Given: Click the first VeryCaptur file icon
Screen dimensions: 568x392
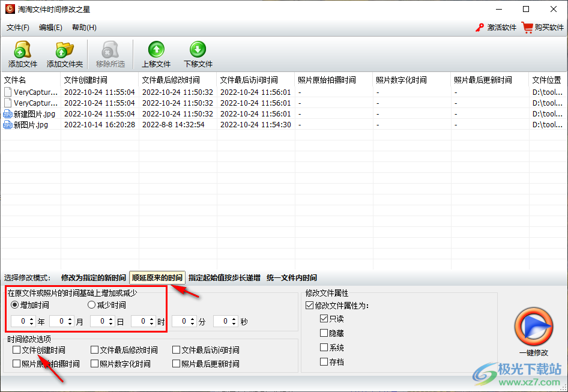Looking at the screenshot, I should pyautogui.click(x=8, y=92).
